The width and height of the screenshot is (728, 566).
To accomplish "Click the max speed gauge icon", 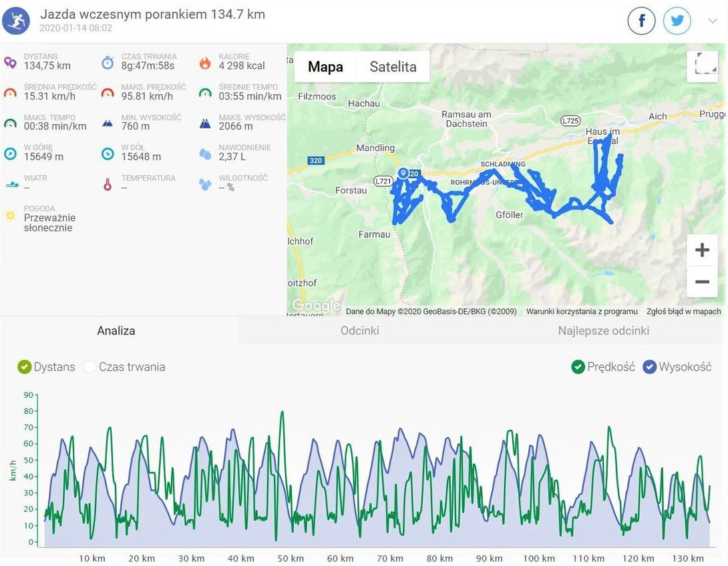I will pyautogui.click(x=108, y=93).
